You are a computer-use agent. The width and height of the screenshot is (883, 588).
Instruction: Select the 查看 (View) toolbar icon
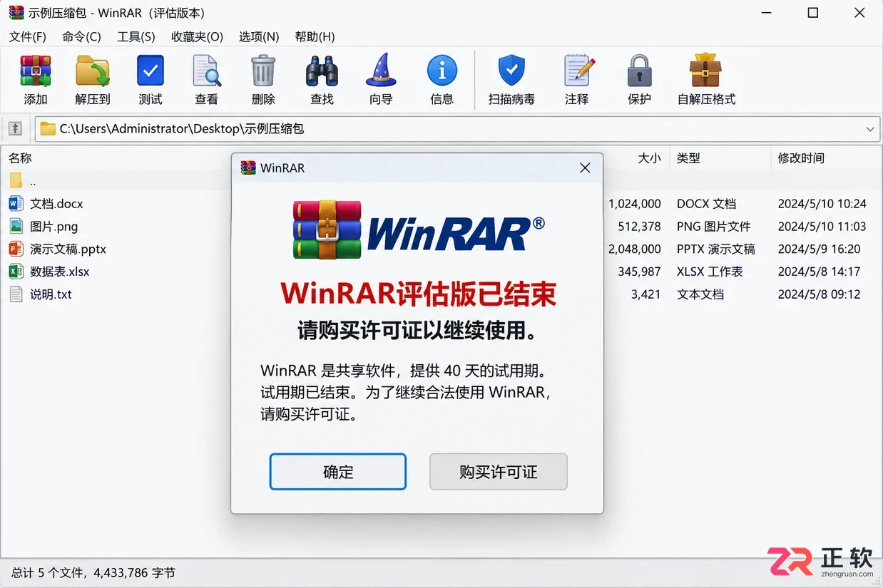(207, 71)
